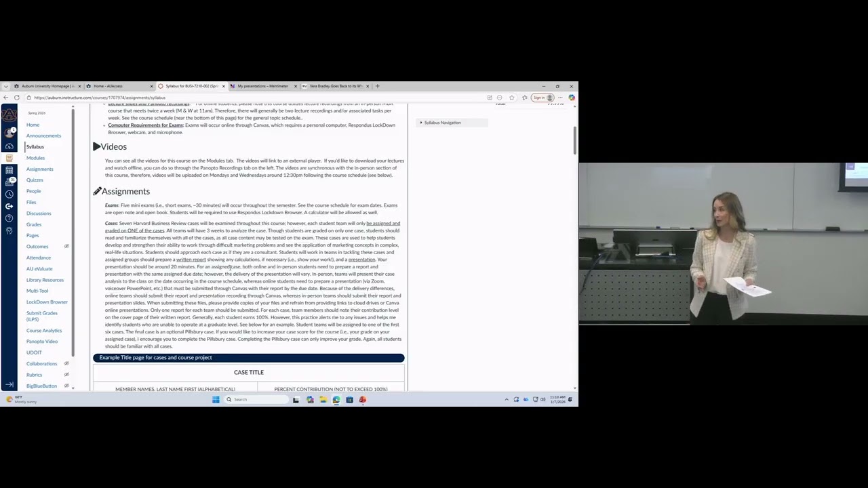The height and width of the screenshot is (488, 868).
Task: Click the taskbar Search box
Action: click(255, 399)
